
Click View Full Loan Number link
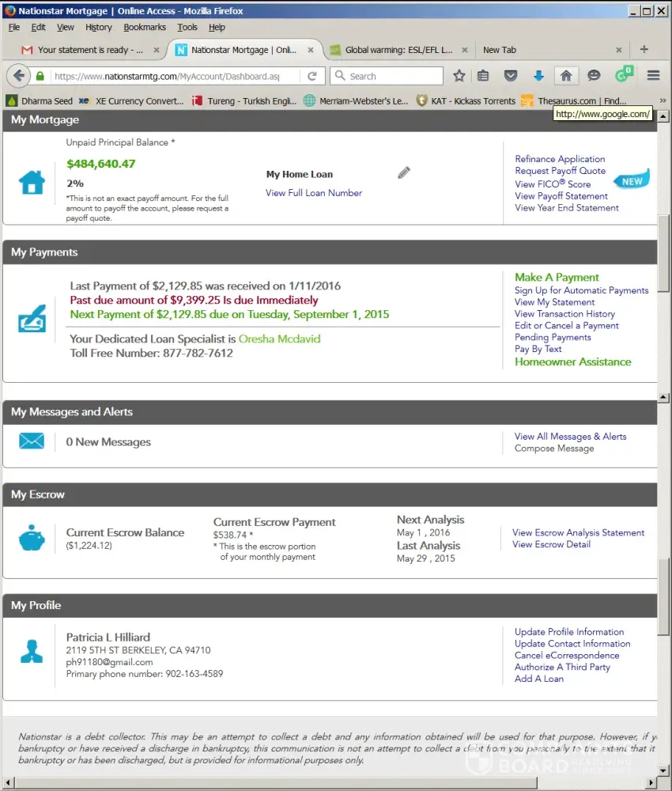tap(314, 193)
